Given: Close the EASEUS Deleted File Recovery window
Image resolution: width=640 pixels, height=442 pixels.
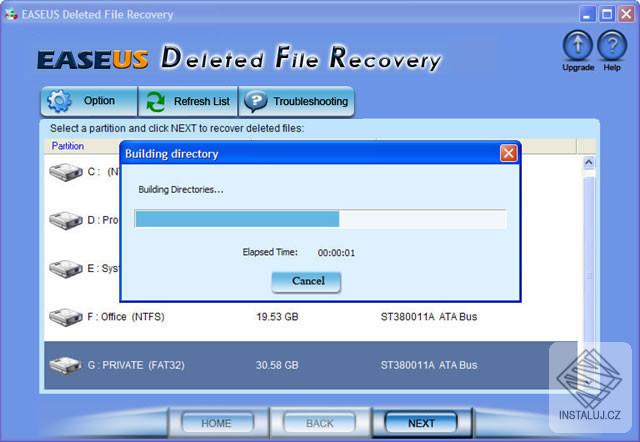Looking at the screenshot, I should tap(626, 15).
